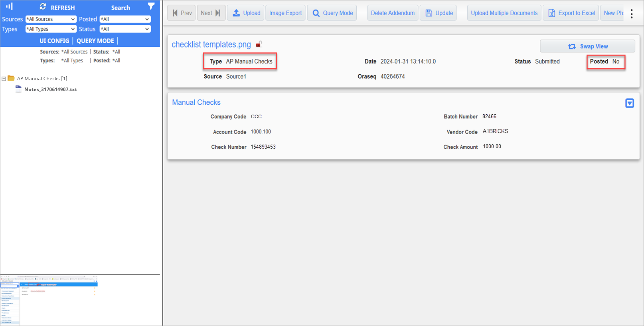Image resolution: width=644 pixels, height=326 pixels.
Task: Open the Types dropdown
Action: (51, 29)
